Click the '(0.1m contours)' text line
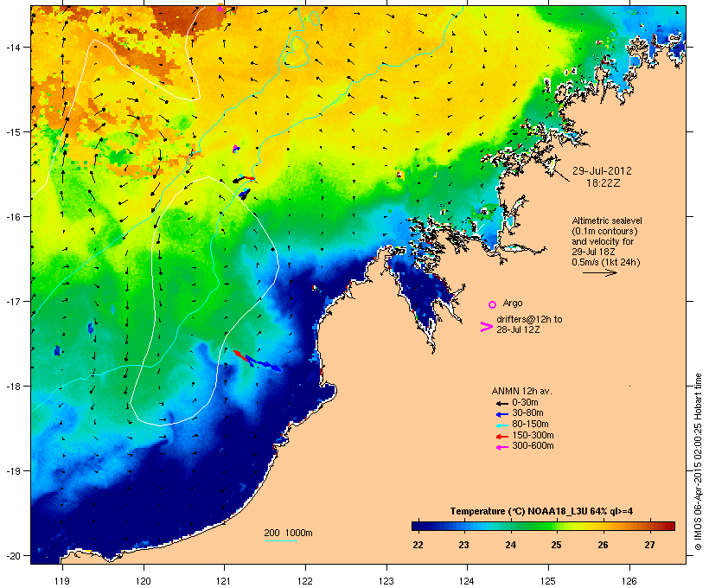This screenshot has height=588, width=709. click(604, 231)
